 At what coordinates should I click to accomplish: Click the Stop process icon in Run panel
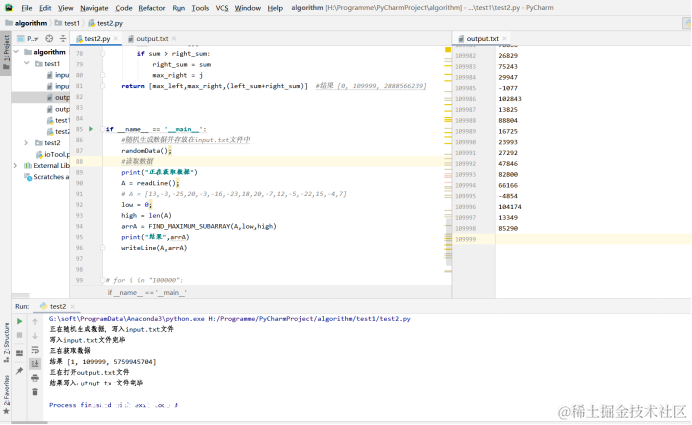tap(19, 335)
